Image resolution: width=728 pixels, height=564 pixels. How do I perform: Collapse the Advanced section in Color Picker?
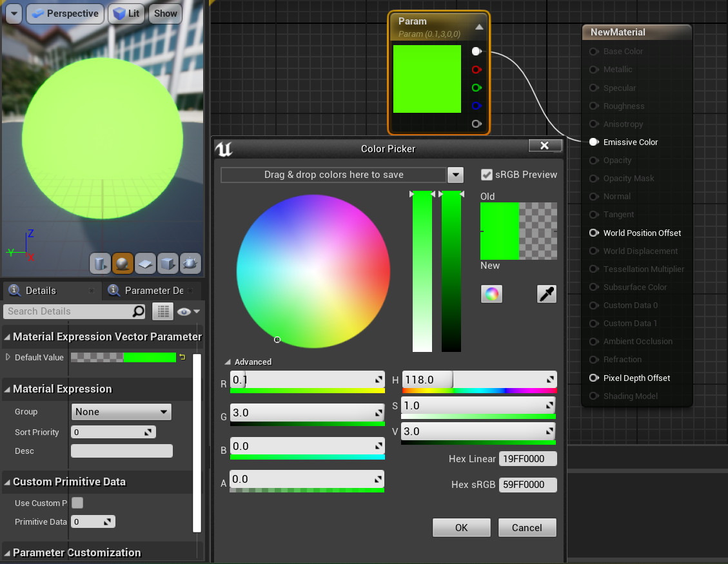pos(228,362)
